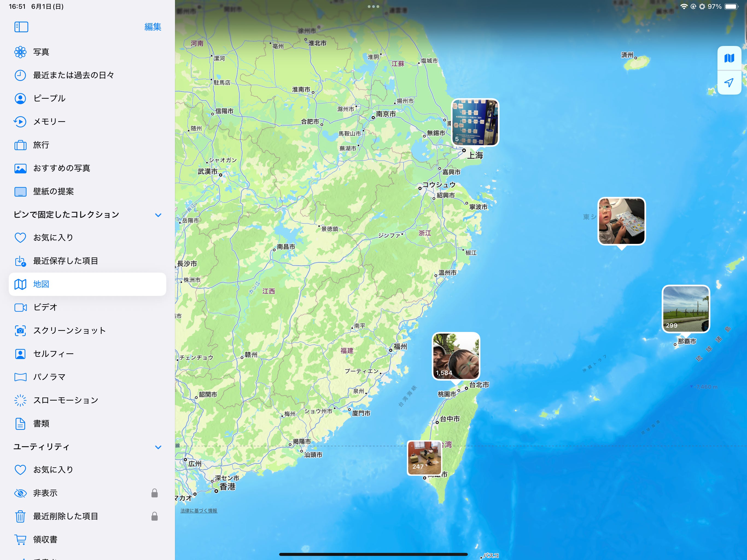The image size is (747, 560).
Task: Open the 299 photo cluster at 那覇市
Action: point(685,309)
